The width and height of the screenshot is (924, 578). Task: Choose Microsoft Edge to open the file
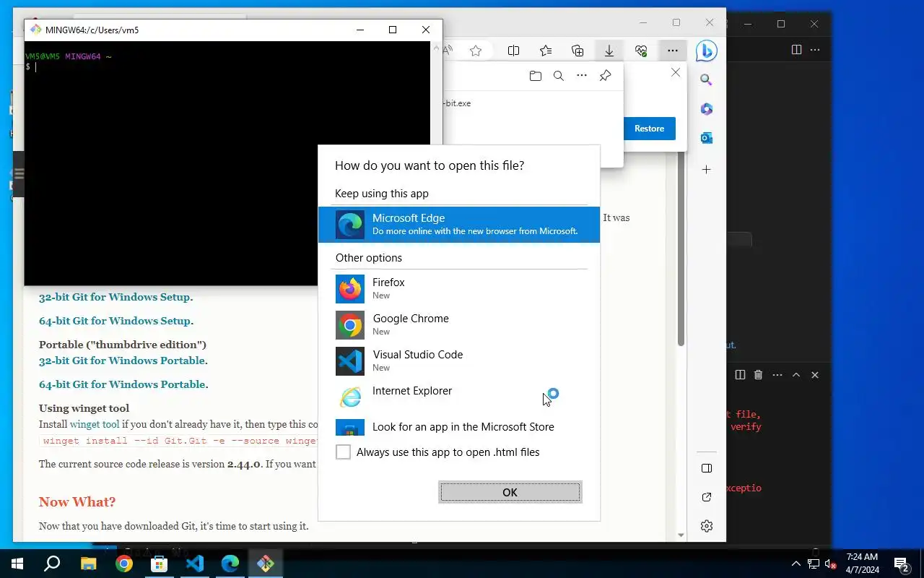459,224
